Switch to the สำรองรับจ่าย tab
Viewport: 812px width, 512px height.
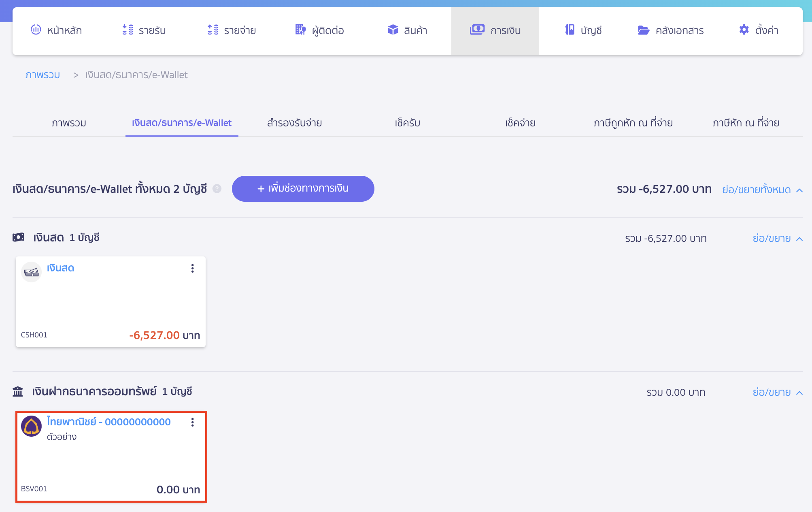pyautogui.click(x=294, y=123)
